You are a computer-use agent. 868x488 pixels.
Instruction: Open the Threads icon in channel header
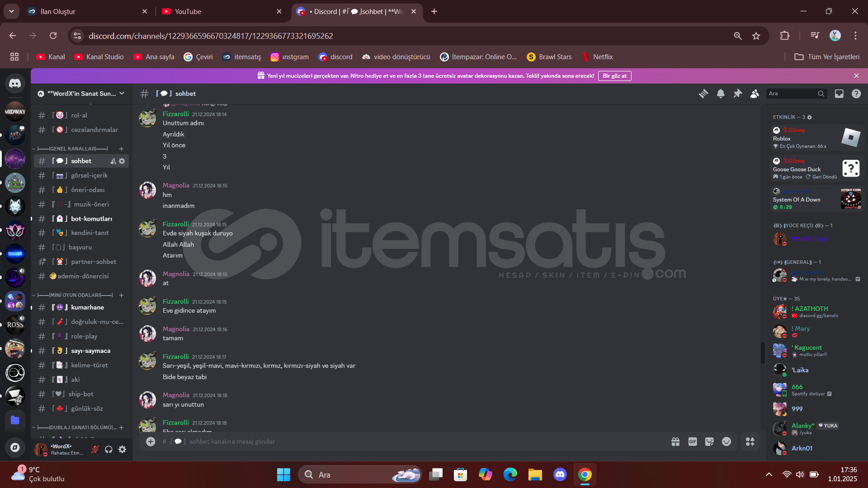pyautogui.click(x=703, y=94)
